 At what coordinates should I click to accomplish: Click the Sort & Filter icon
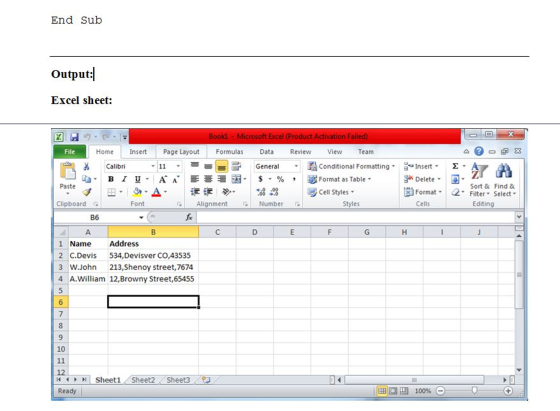click(479, 180)
